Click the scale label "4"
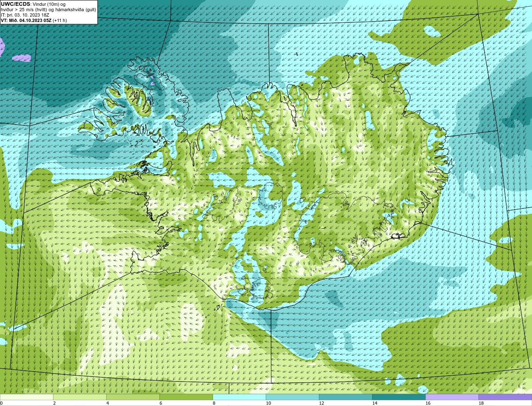532x406 pixels. click(108, 403)
